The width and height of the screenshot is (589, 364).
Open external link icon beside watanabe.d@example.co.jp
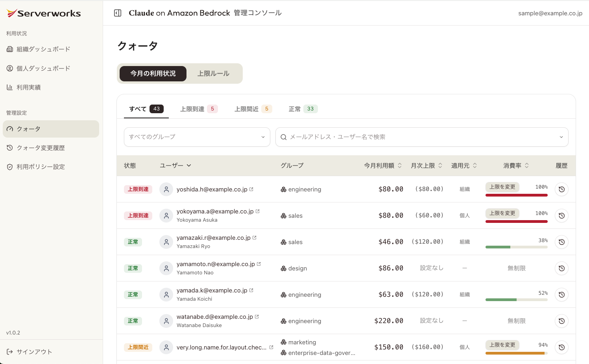coord(257,316)
